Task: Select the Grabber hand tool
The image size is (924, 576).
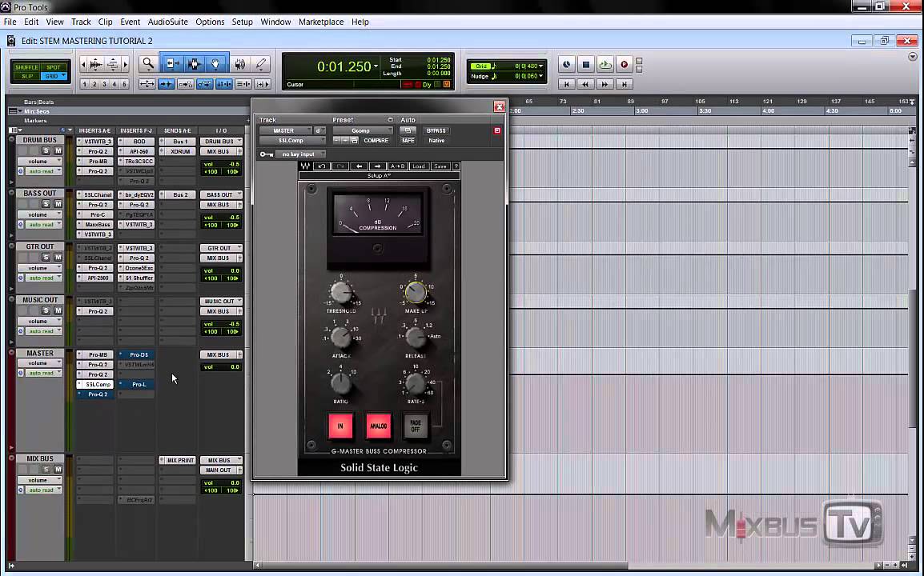Action: point(216,64)
